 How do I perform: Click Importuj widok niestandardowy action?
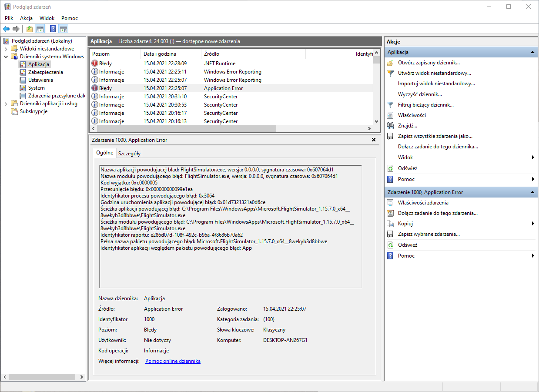436,84
